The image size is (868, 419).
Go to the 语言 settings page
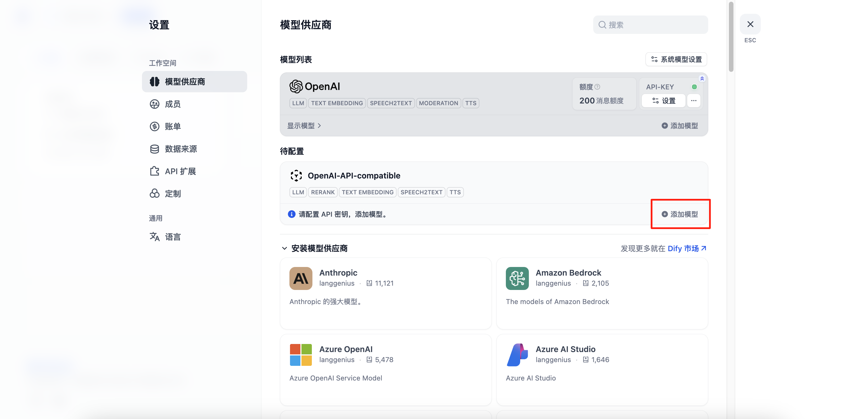[172, 237]
